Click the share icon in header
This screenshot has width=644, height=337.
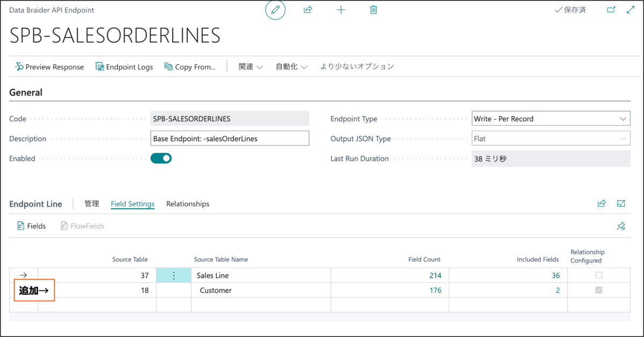coord(308,10)
